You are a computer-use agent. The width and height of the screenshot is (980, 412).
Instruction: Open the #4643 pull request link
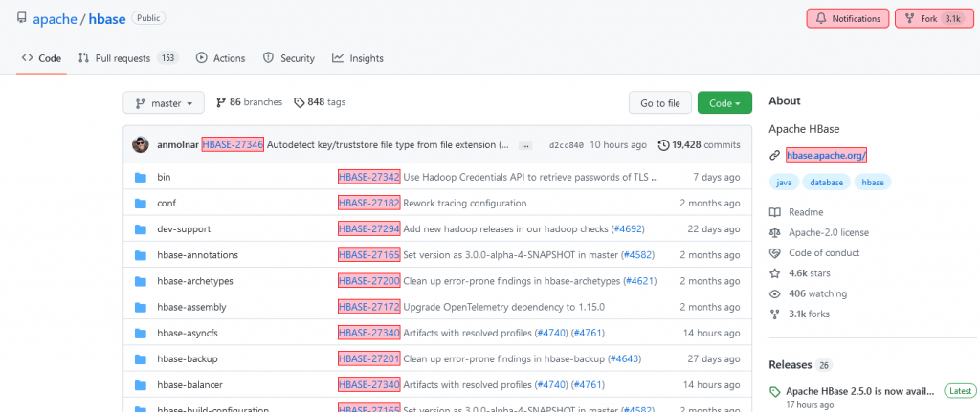623,358
